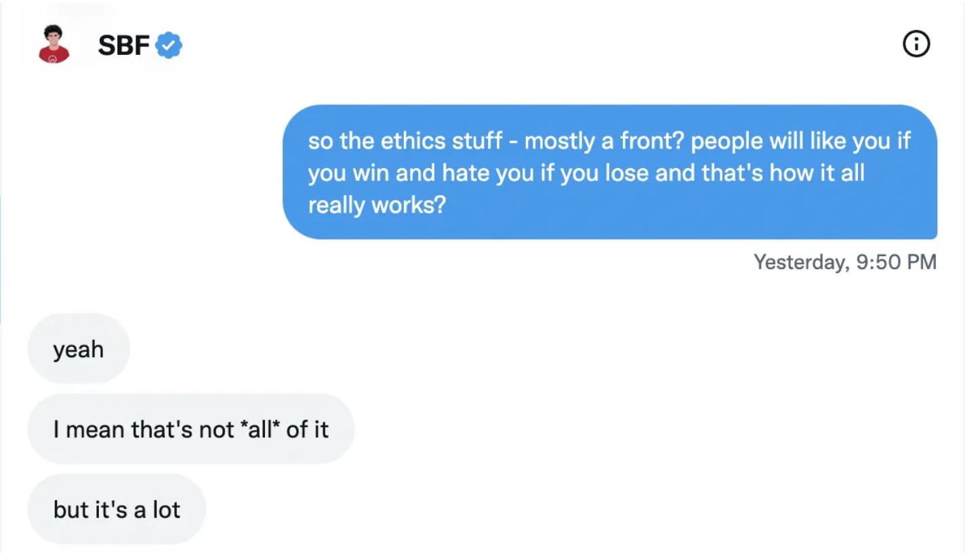
Task: Click "really works?" on the blue bubble's last line
Action: [x=377, y=204]
